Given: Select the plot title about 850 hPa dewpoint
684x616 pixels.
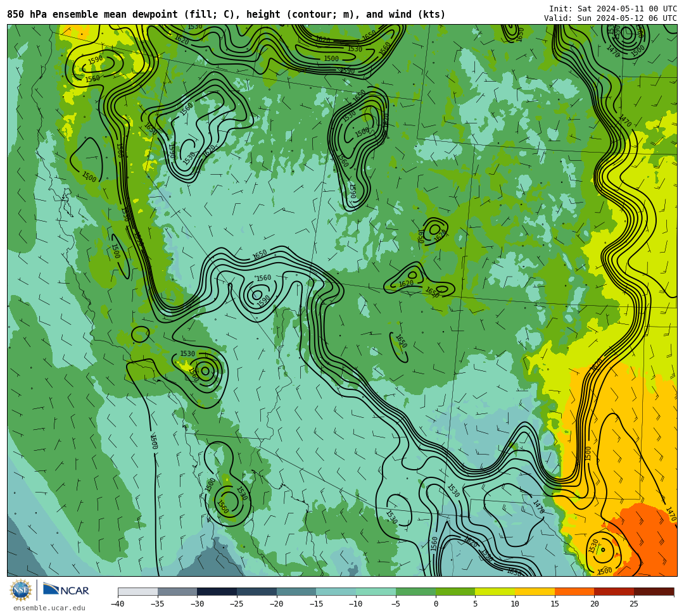Looking at the screenshot, I should pyautogui.click(x=226, y=15).
